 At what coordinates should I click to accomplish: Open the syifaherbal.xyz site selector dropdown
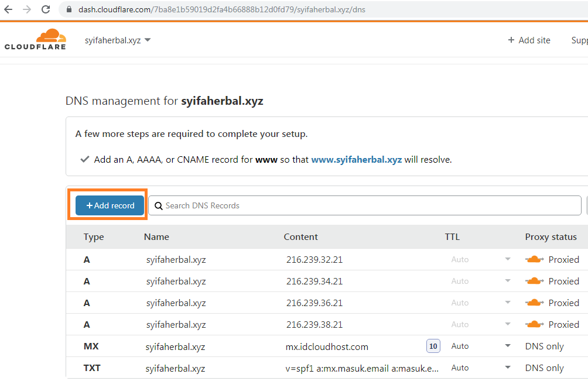tap(117, 40)
